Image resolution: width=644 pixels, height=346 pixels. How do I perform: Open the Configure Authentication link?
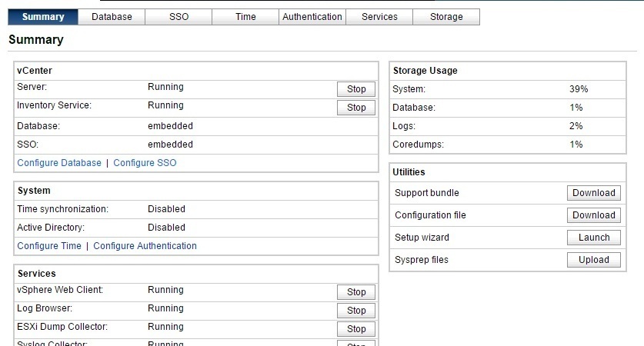click(x=145, y=246)
